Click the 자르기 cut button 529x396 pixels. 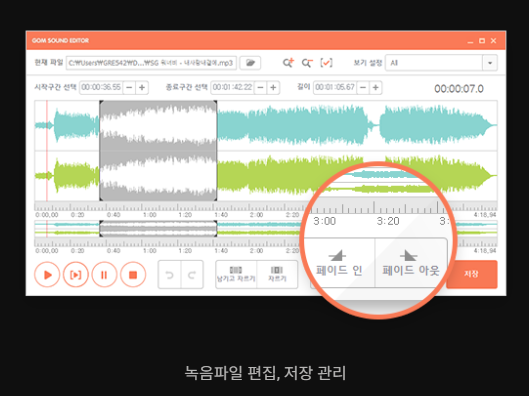277,275
